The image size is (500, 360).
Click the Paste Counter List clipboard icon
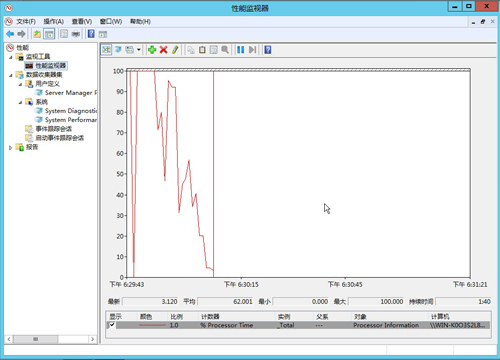point(202,50)
